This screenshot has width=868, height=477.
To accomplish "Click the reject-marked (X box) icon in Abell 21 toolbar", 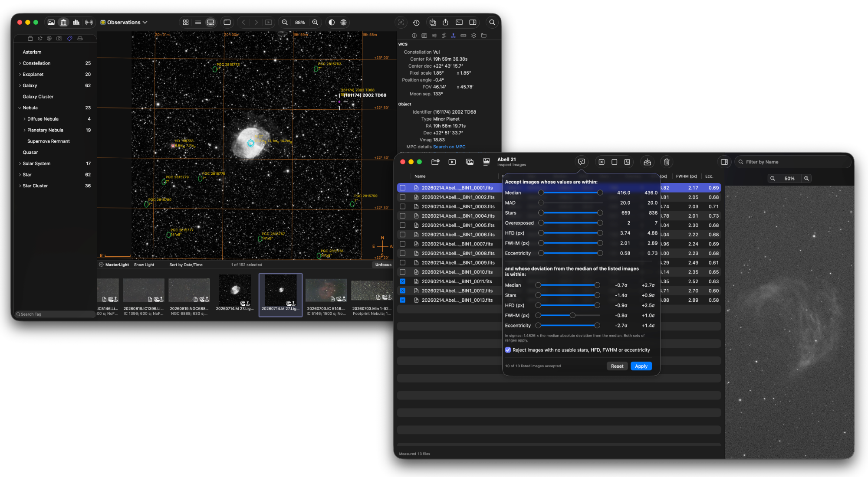I will 602,162.
